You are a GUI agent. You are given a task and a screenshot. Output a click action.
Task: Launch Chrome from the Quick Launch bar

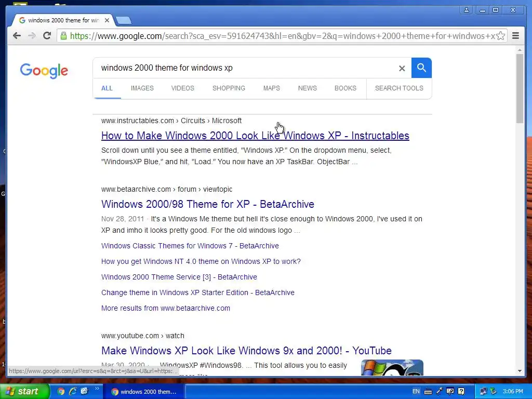coord(61,391)
